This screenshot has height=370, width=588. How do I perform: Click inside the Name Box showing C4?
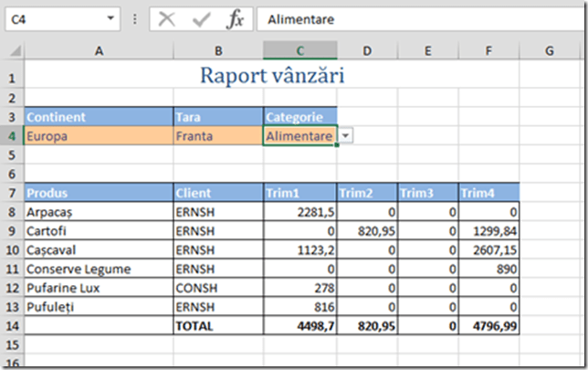[x=55, y=19]
